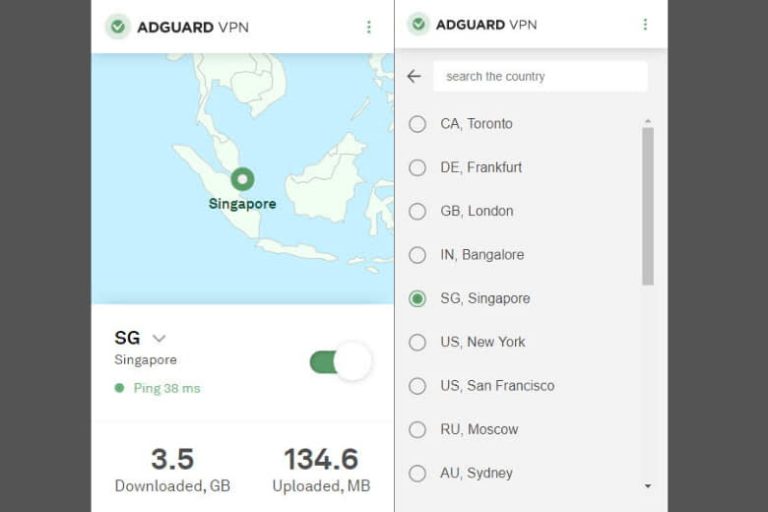
Task: Click the AdGuard shield logo in left panel
Action: (118, 27)
